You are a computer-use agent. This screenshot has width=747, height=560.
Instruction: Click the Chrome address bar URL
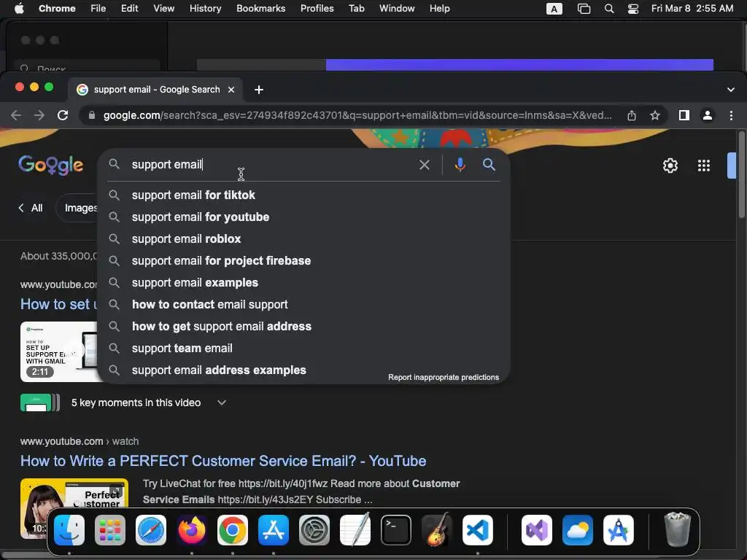(x=357, y=115)
